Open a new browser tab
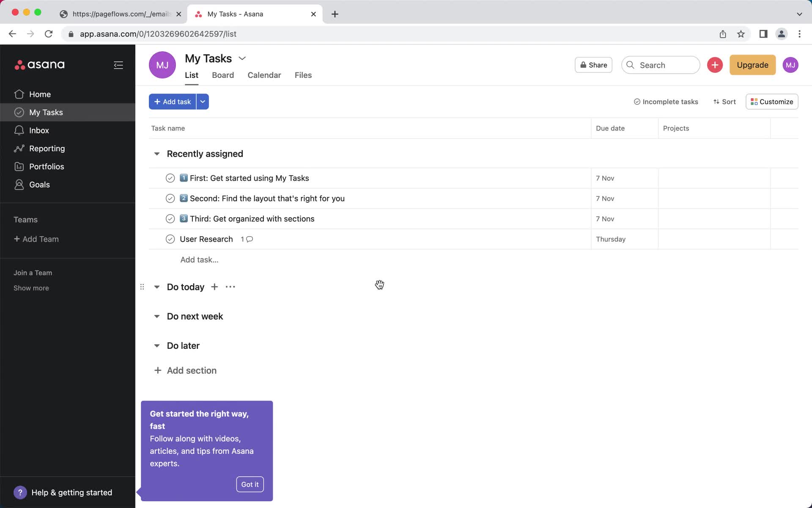 tap(335, 14)
